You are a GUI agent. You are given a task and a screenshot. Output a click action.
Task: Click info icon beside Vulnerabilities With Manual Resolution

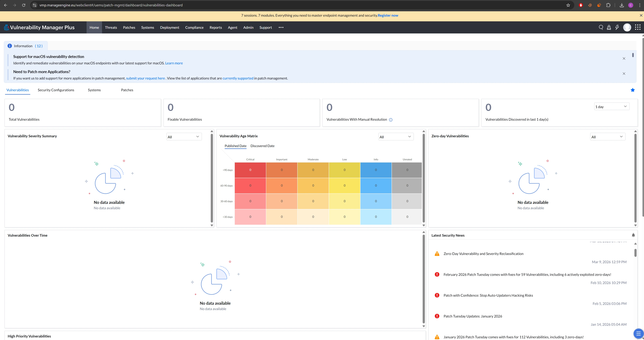pos(391,120)
